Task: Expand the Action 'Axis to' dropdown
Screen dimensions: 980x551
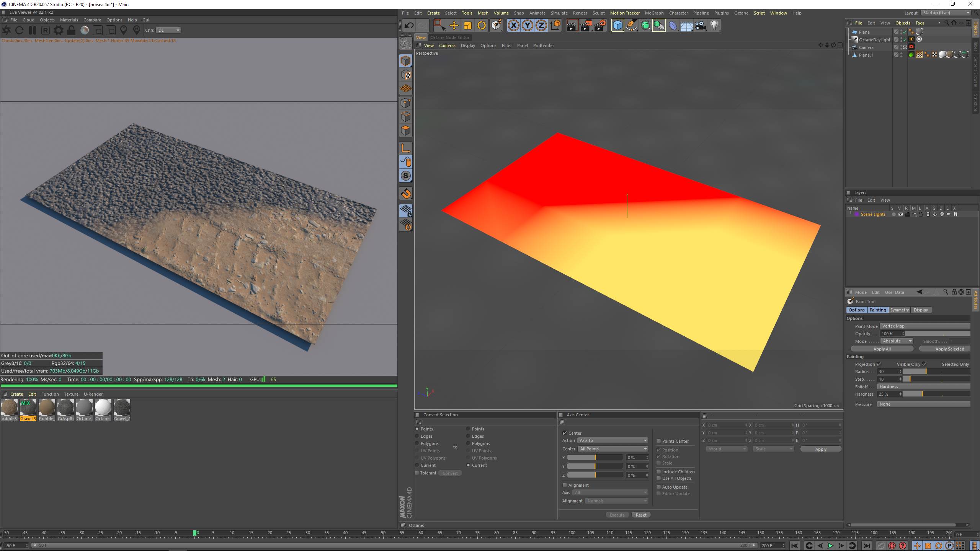Action: [612, 440]
